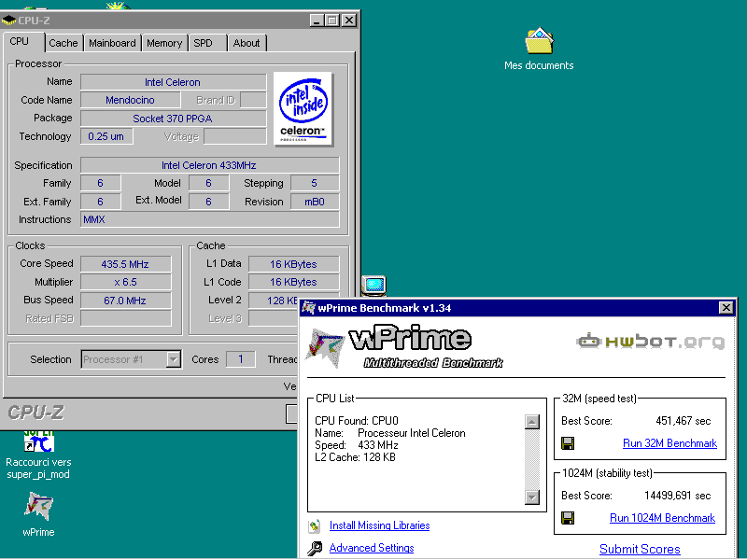Open the Memory tab in CPU-Z
The width and height of the screenshot is (747, 560).
click(164, 43)
